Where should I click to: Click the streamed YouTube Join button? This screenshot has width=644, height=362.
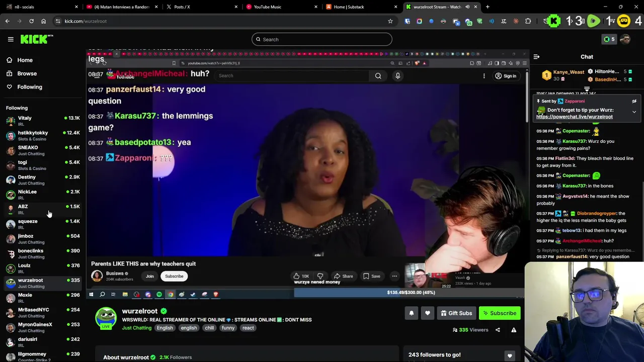coord(149,276)
